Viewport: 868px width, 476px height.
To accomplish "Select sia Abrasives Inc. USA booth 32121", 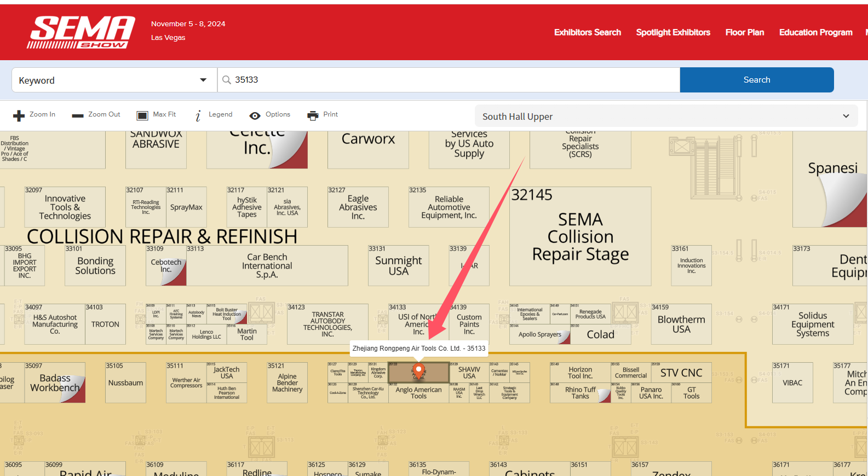I will 287,207.
